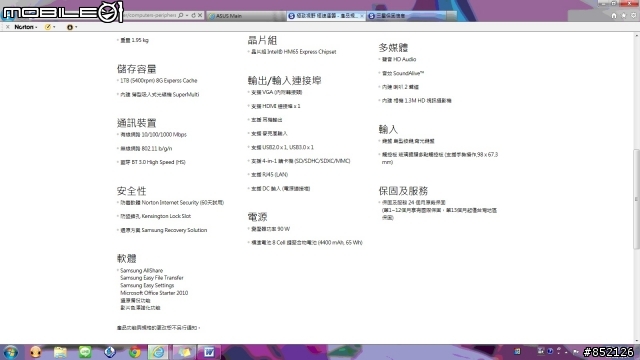Click the 電源 heading
640x360 pixels.
point(257,217)
